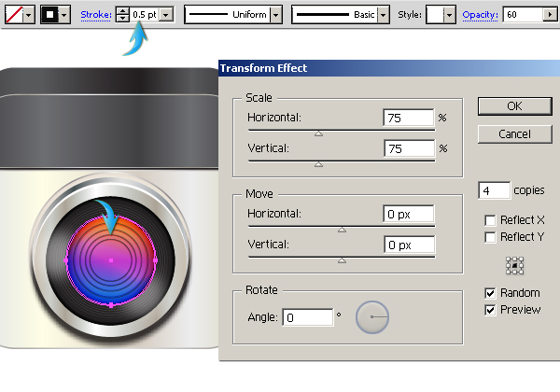This screenshot has height=392, width=560.
Task: Click OK in Transform Effect dialog
Action: [x=514, y=106]
